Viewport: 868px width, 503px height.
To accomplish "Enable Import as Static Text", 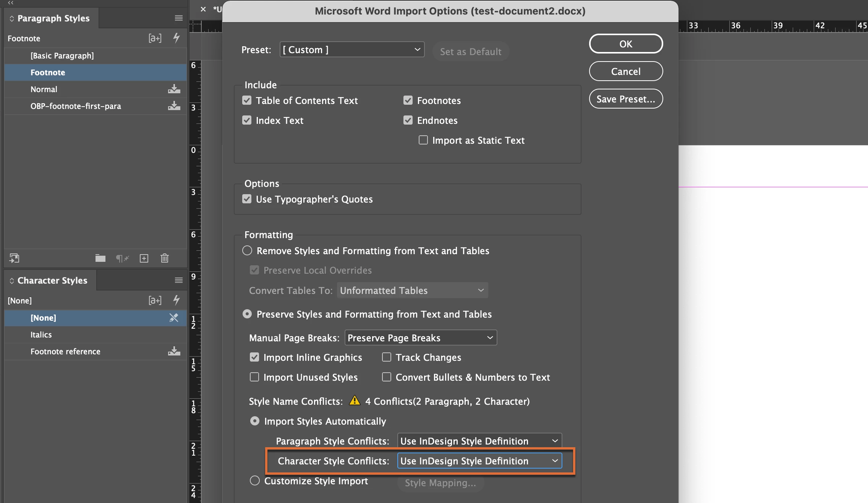I will tap(423, 140).
